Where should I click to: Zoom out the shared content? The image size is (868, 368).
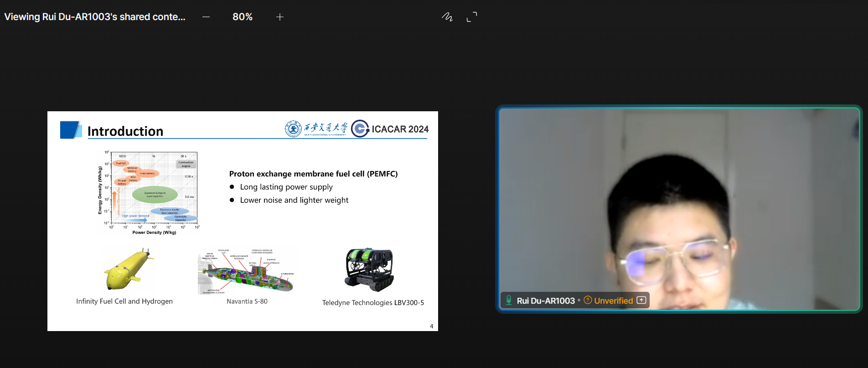[x=206, y=17]
